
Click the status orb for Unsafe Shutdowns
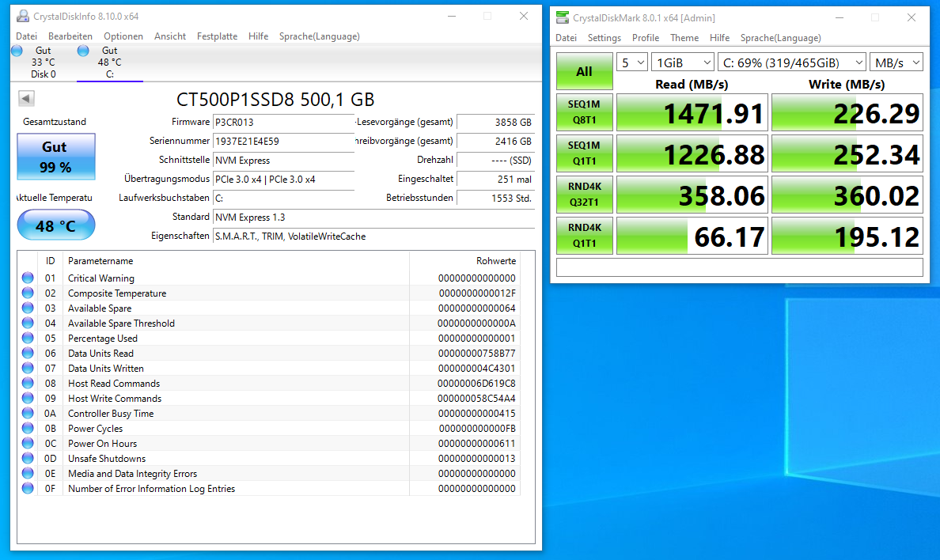(x=28, y=457)
